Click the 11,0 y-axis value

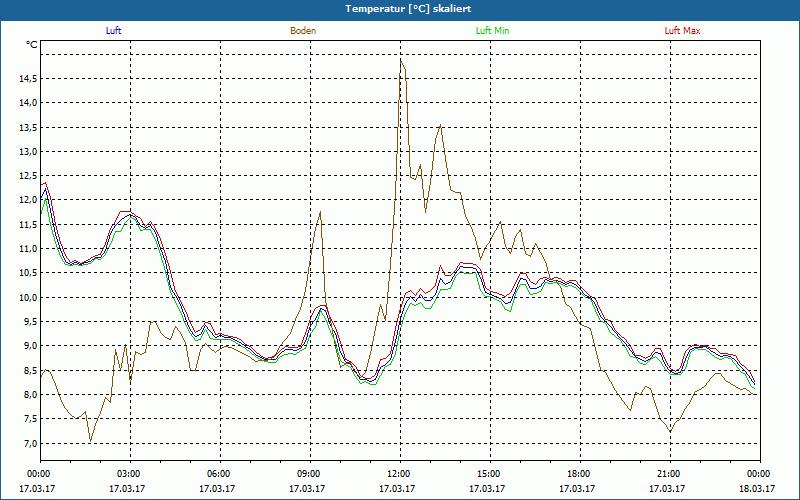pyautogui.click(x=29, y=248)
